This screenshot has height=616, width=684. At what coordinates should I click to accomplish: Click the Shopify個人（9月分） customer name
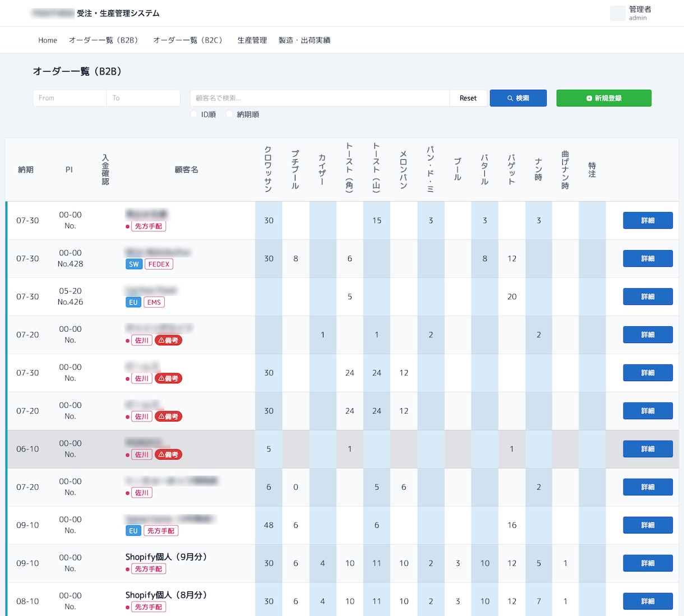[x=166, y=557]
